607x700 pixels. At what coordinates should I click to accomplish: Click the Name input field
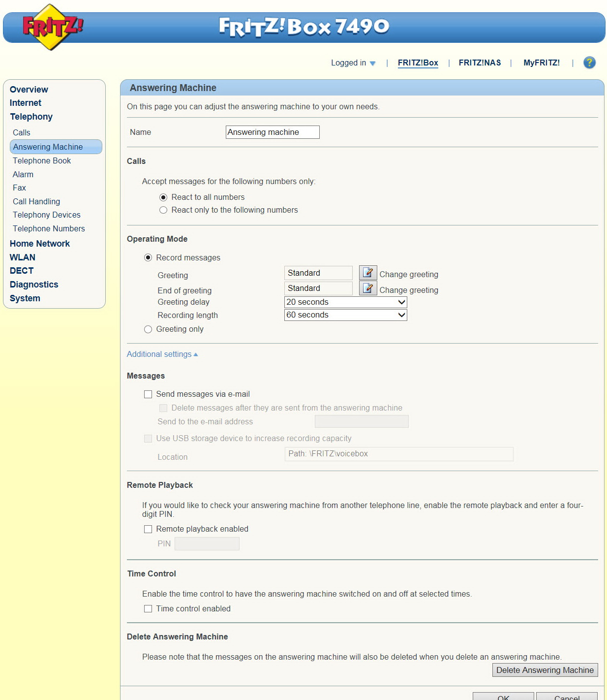click(273, 132)
